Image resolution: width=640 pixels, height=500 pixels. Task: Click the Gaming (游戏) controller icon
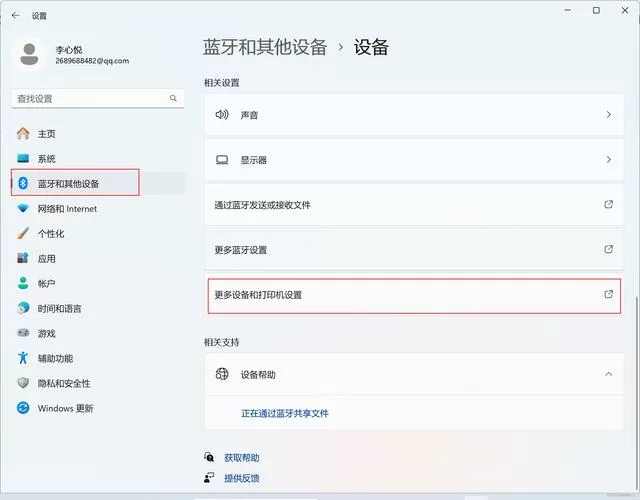[23, 333]
